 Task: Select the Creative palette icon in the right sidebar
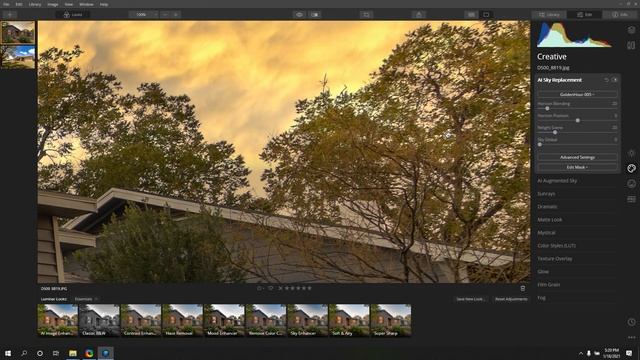click(631, 168)
